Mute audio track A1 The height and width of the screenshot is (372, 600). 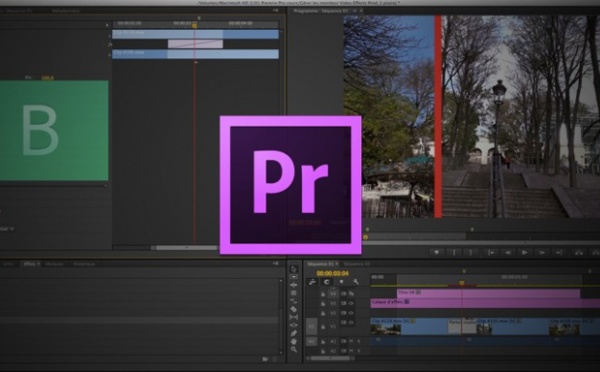[x=351, y=341]
